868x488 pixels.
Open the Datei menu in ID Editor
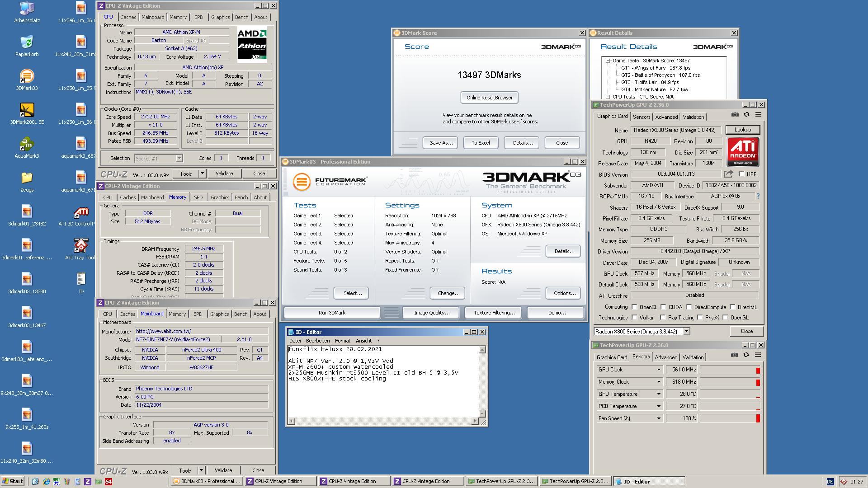point(295,341)
